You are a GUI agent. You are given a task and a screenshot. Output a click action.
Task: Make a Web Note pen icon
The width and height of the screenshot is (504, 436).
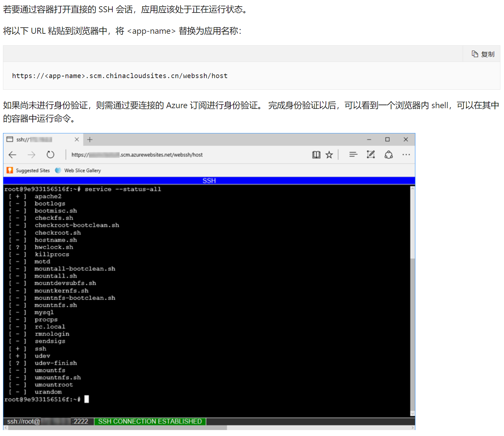[x=370, y=154]
